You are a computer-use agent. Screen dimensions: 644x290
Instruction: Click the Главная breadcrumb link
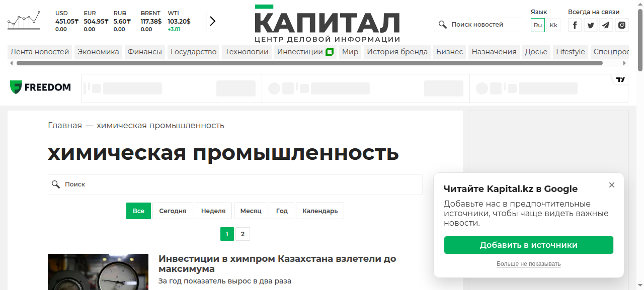[65, 126]
